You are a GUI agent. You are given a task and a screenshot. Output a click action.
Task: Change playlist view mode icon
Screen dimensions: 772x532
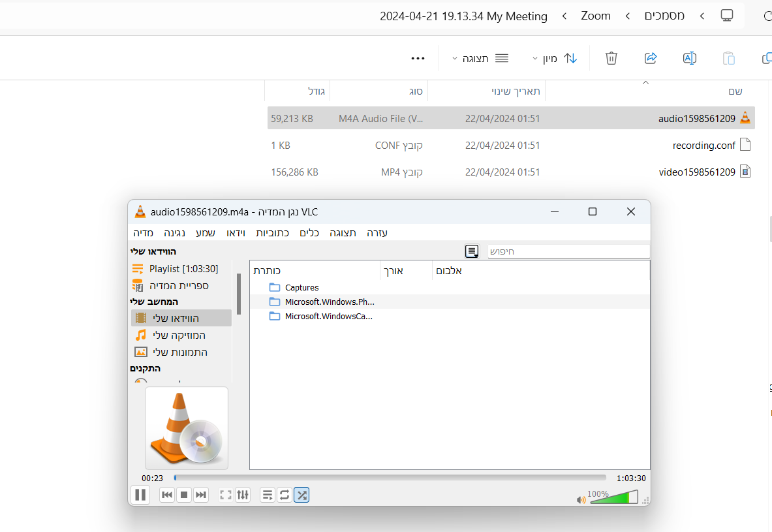point(472,251)
